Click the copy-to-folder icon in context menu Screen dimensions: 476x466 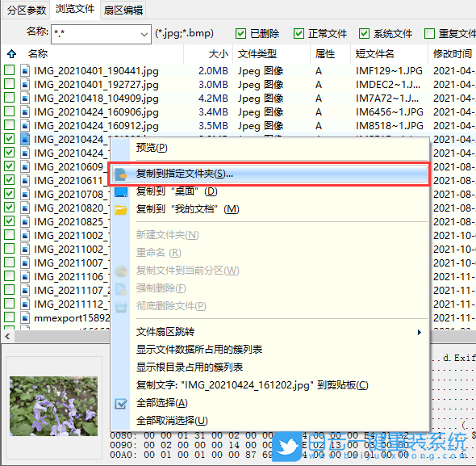pos(121,174)
